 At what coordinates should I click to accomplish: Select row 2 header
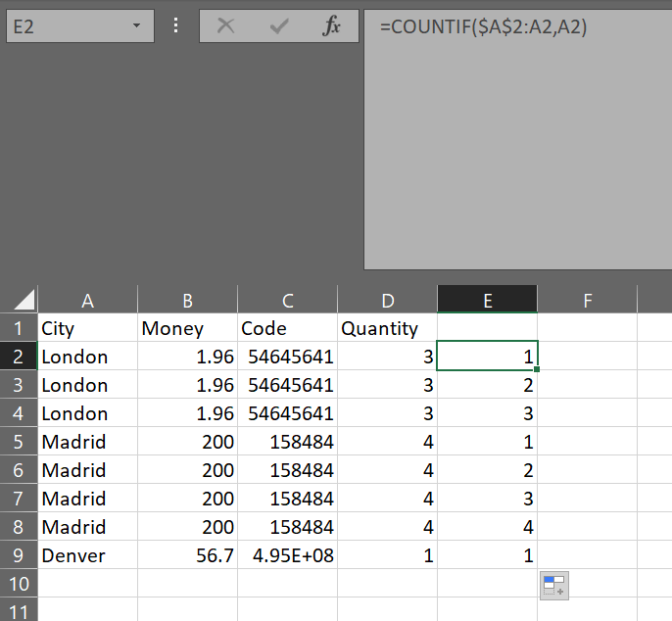[19, 357]
